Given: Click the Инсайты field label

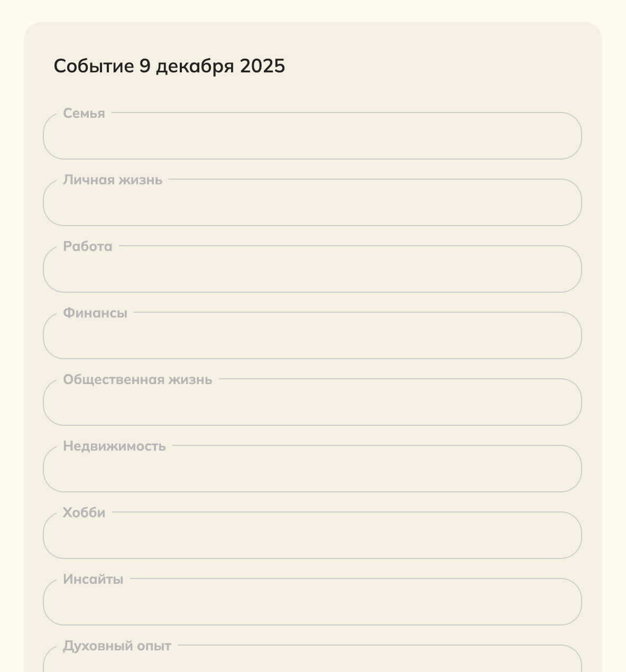Looking at the screenshot, I should point(93,580).
